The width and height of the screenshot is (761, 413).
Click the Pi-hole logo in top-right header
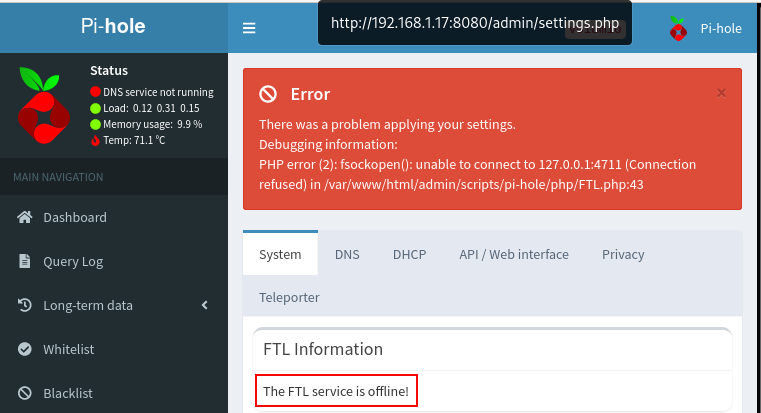(x=678, y=29)
